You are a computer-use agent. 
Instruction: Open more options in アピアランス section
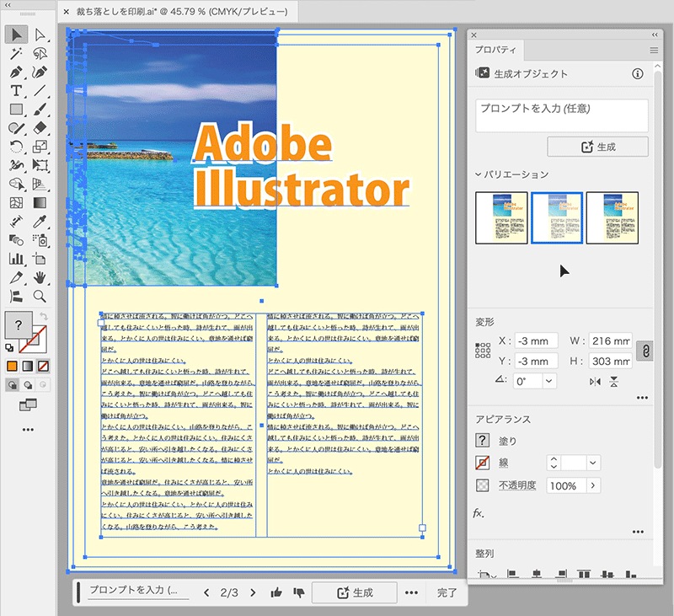pos(639,532)
